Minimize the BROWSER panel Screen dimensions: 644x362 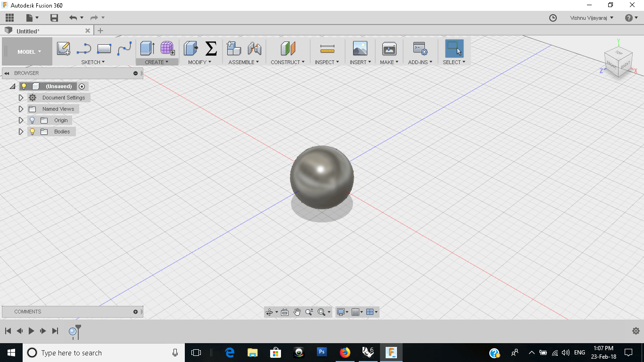coord(136,74)
